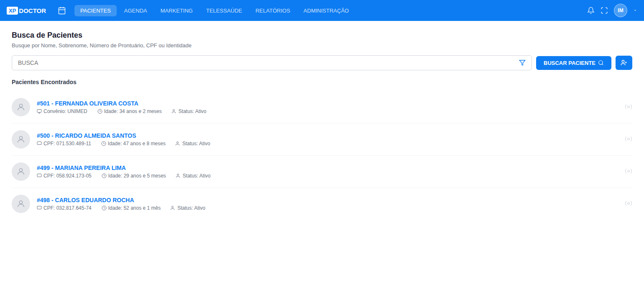Open options icon for Ricardo Almeida Santos
Viewport: 644px width, 293px height.
point(629,139)
